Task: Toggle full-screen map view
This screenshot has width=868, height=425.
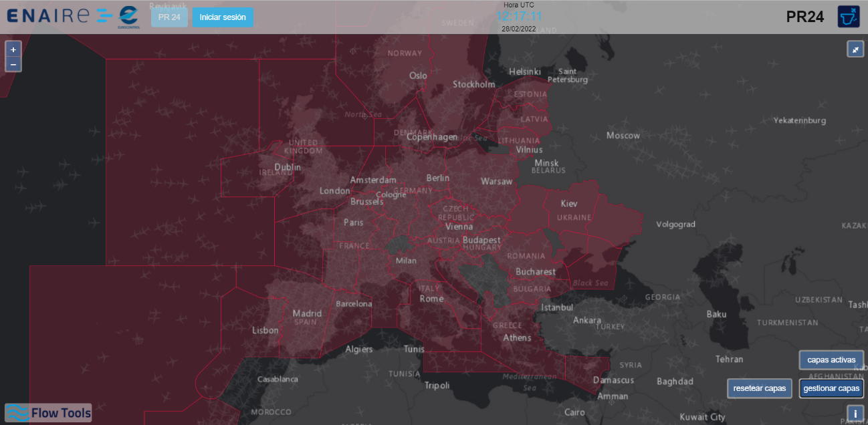Action: tap(855, 49)
